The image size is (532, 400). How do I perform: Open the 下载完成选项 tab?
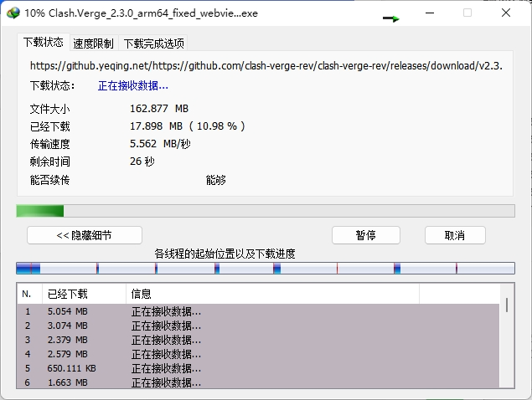pos(153,44)
